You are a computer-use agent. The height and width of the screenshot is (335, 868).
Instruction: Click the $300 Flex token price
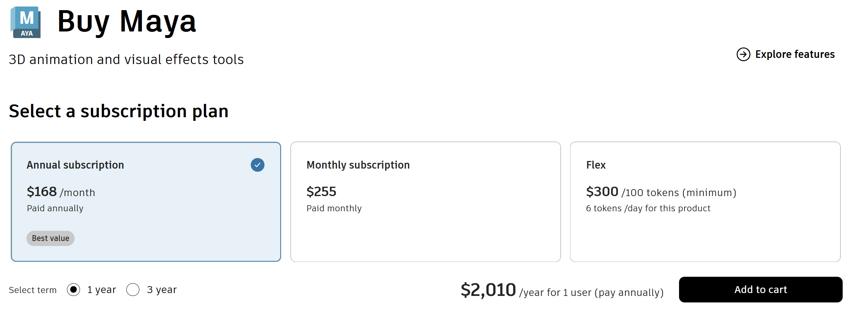[602, 192]
